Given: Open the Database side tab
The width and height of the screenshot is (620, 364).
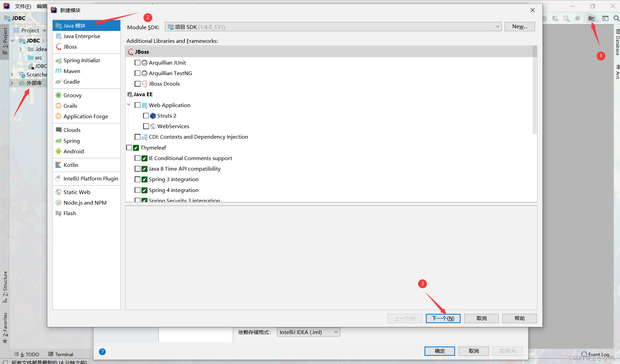Looking at the screenshot, I should [x=617, y=43].
